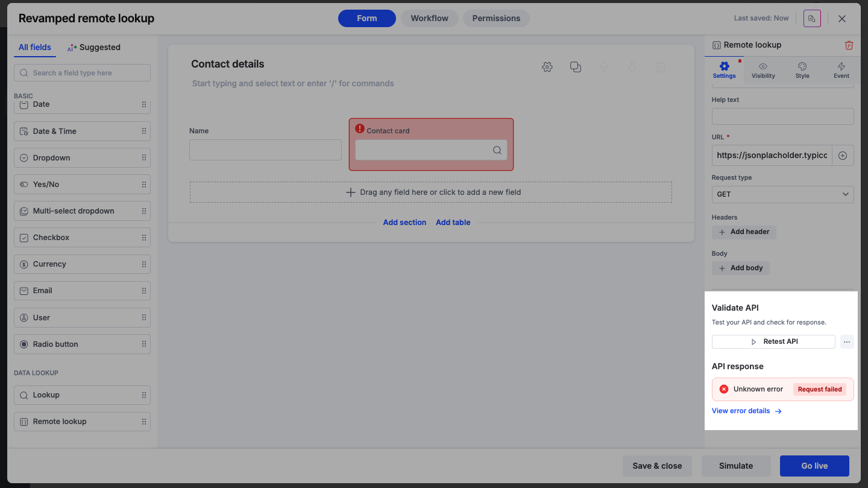Move Contact details section down arrow

coord(632,67)
